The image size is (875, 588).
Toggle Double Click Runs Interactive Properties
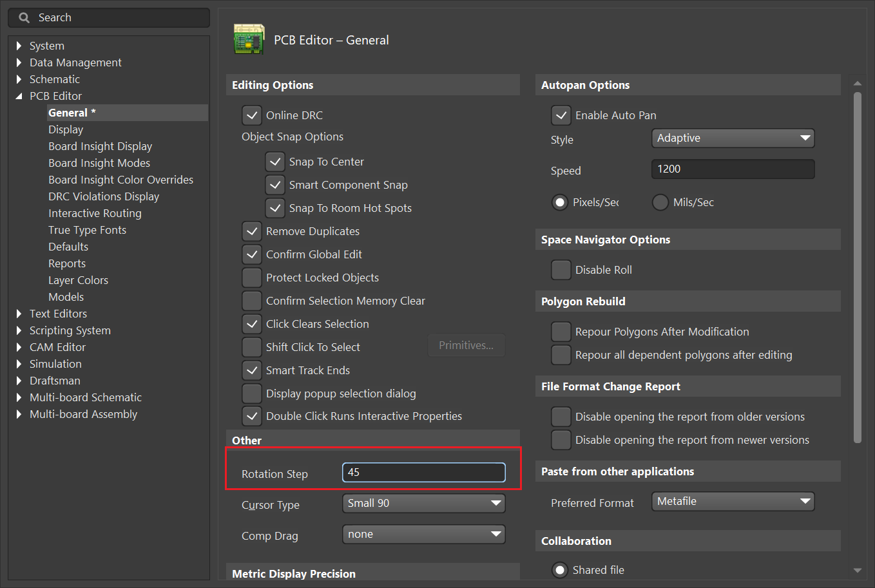(251, 416)
